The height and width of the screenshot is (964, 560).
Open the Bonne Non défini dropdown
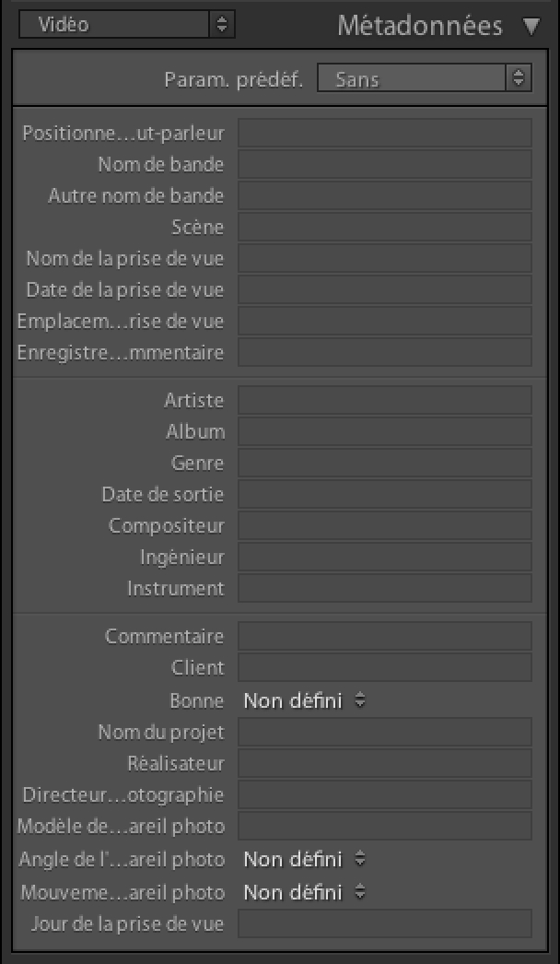[304, 700]
